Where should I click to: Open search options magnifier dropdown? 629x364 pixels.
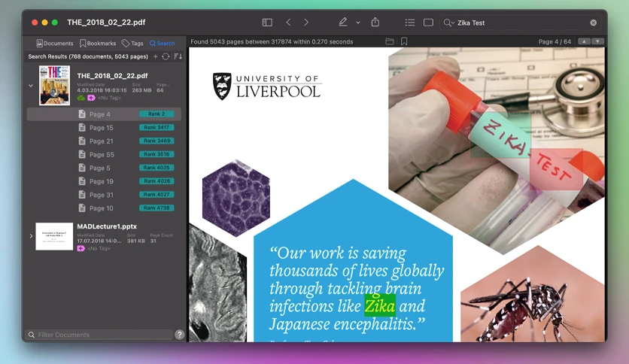(448, 23)
